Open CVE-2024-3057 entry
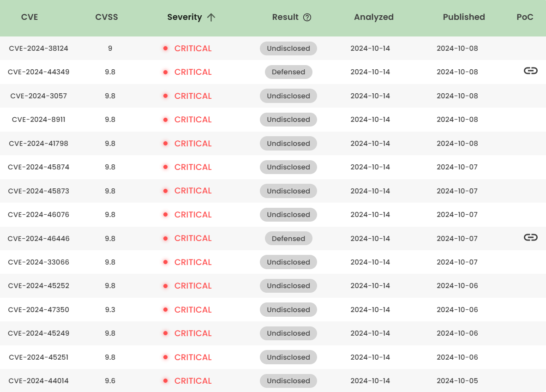 pos(39,96)
